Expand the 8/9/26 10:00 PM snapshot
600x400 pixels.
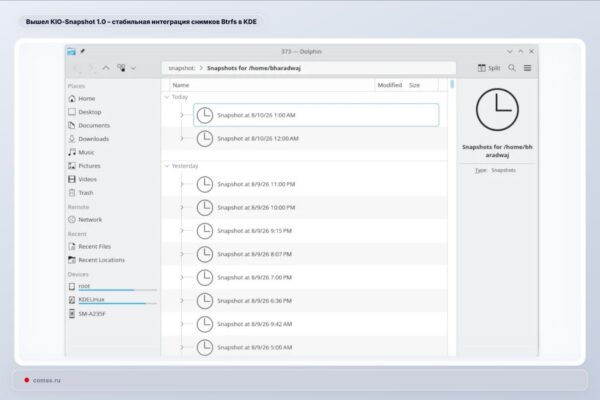(x=182, y=208)
